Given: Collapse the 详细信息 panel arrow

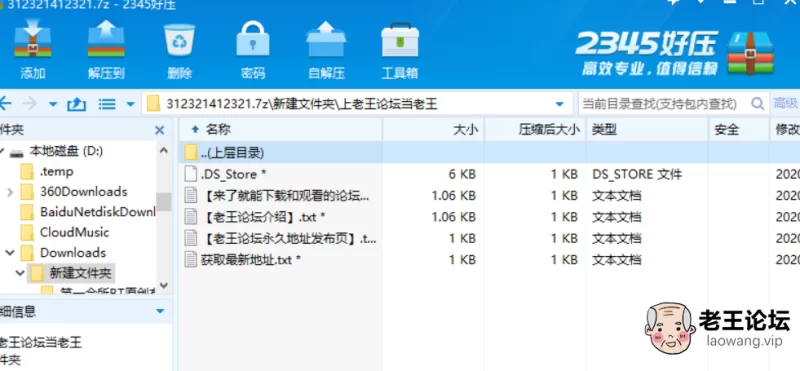Looking at the screenshot, I should coord(160,311).
